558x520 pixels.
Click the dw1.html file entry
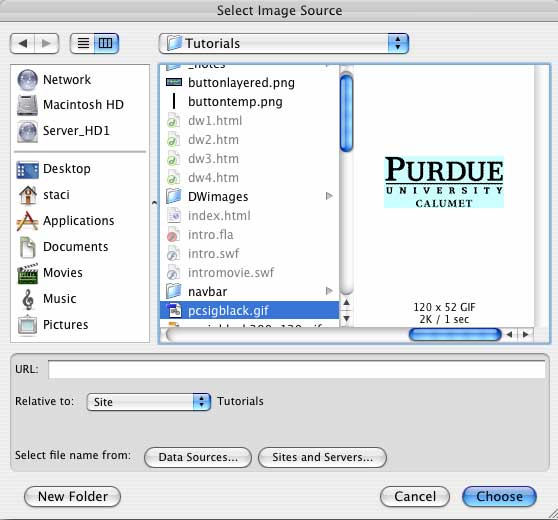pos(249,121)
